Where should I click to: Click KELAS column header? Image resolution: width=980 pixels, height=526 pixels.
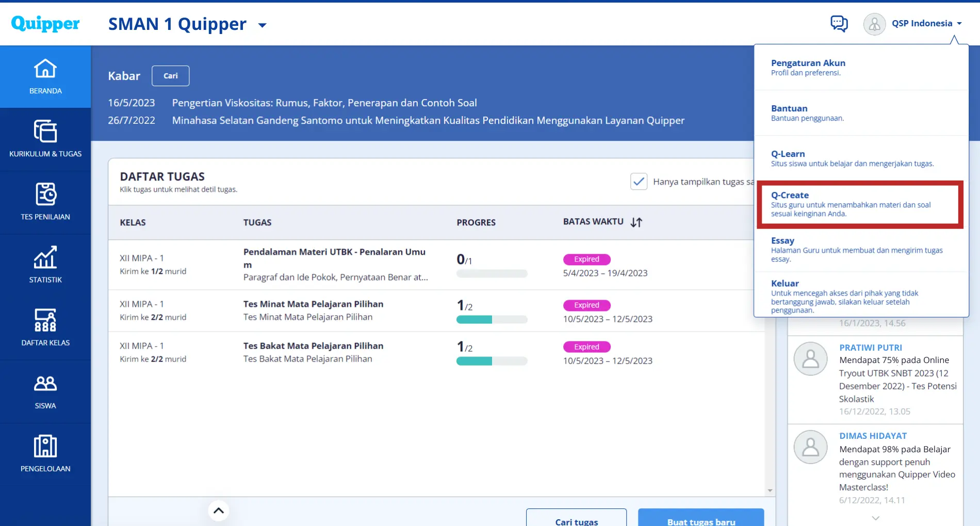click(x=133, y=222)
